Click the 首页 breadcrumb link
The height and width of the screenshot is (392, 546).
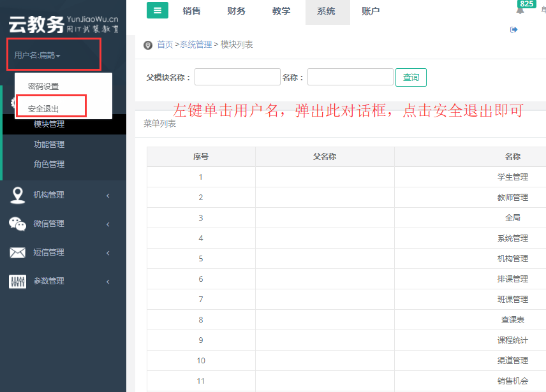point(165,45)
